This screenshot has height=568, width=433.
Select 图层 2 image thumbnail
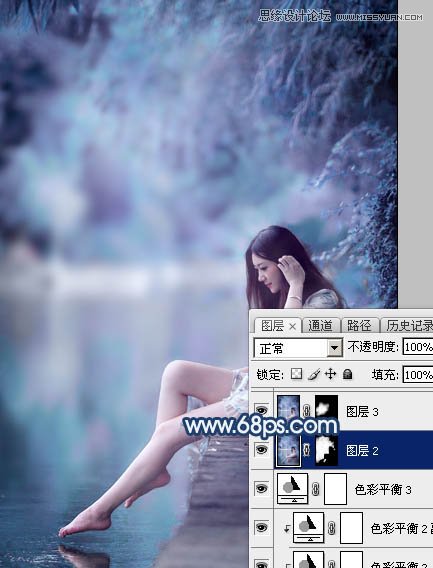pos(288,450)
